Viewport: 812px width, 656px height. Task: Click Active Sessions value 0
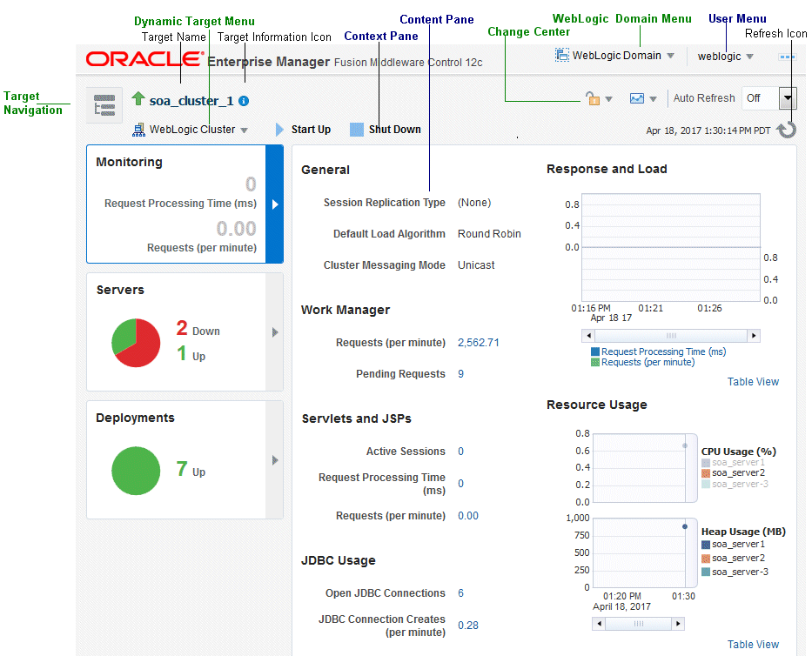click(461, 452)
